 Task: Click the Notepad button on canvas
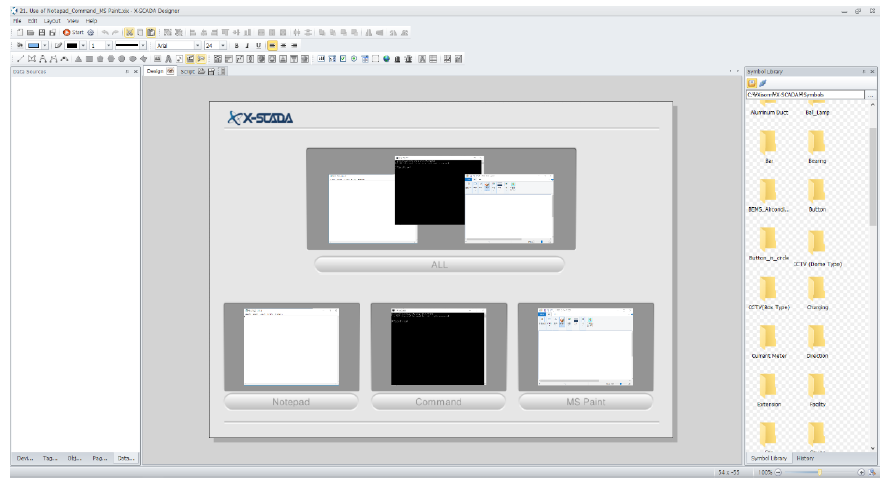(291, 401)
